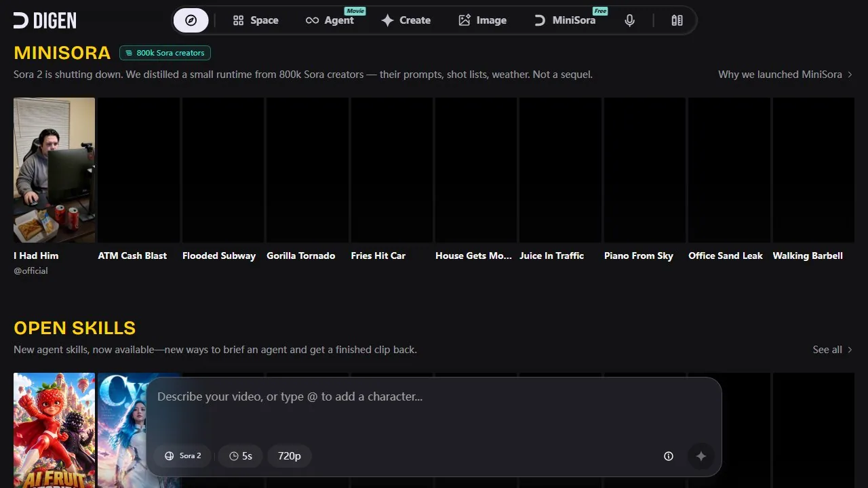This screenshot has width=868, height=488.
Task: Select the Walking Barbell title
Action: pyautogui.click(x=808, y=256)
